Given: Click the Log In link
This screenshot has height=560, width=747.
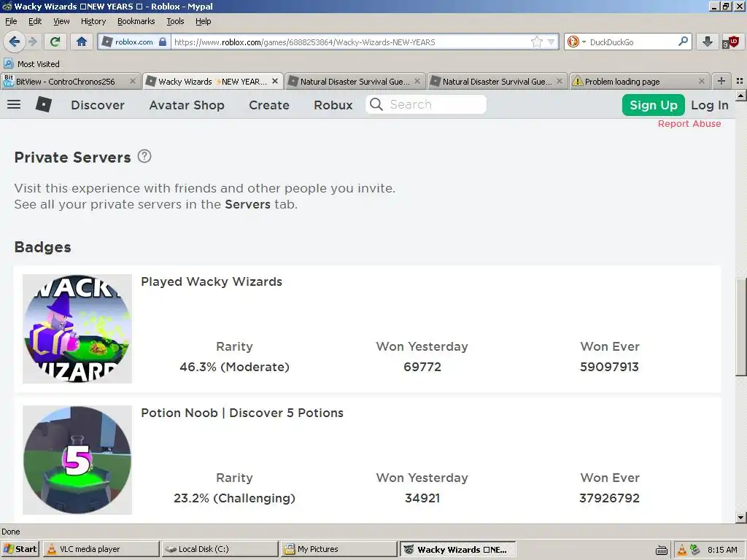Looking at the screenshot, I should [x=710, y=105].
